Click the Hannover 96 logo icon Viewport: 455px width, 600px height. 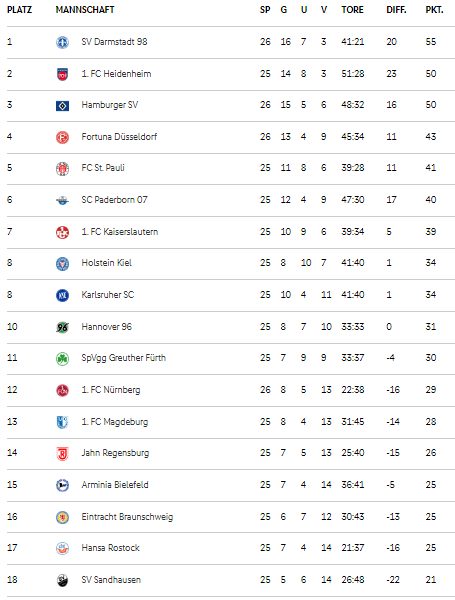point(62,327)
